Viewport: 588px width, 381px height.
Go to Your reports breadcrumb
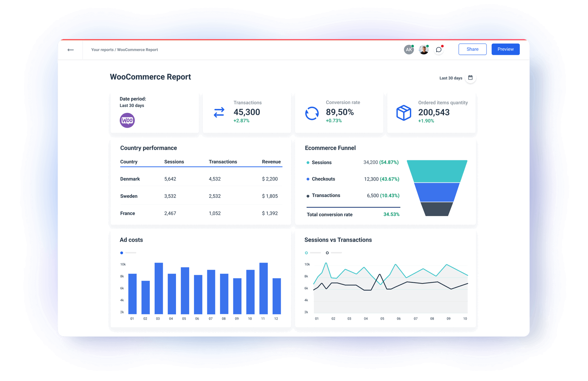click(102, 50)
